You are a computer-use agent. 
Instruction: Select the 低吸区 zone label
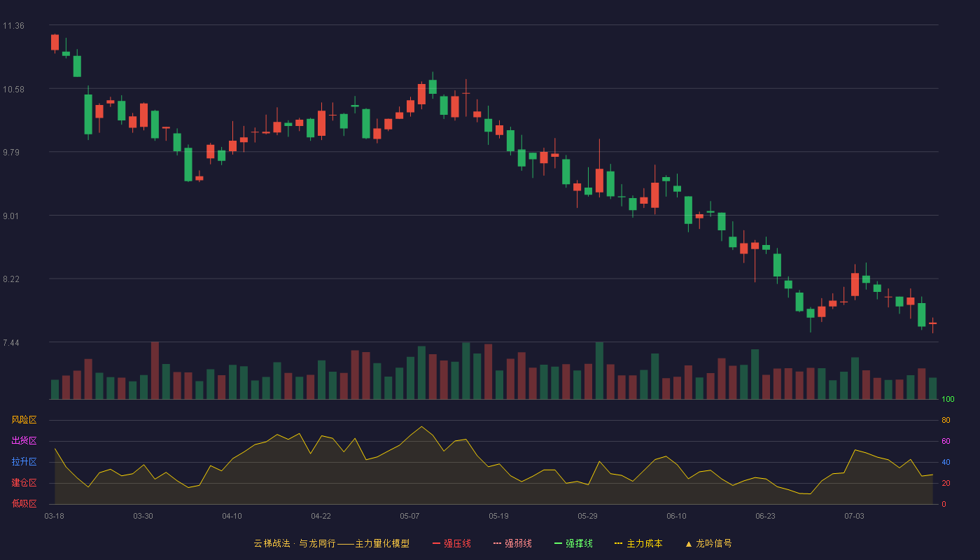point(24,503)
